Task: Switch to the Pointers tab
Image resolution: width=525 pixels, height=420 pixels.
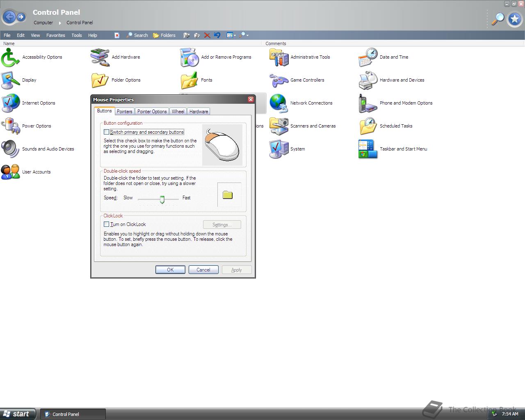Action: [124, 112]
